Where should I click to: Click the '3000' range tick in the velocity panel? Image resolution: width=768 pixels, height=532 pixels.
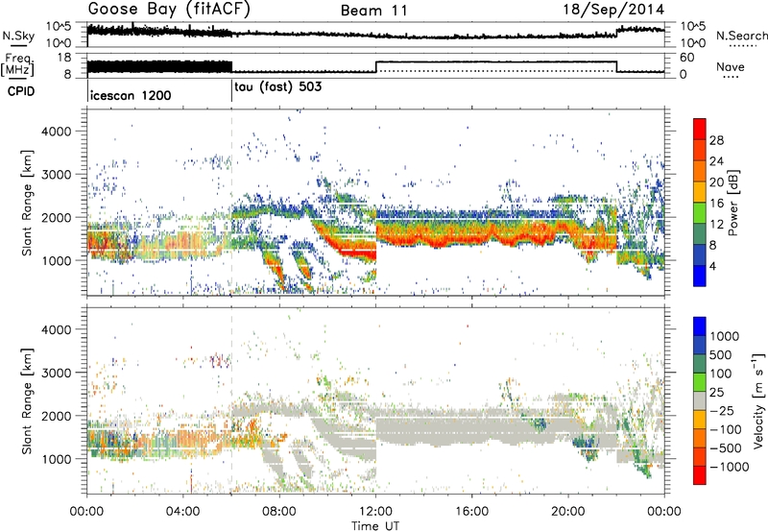56,373
